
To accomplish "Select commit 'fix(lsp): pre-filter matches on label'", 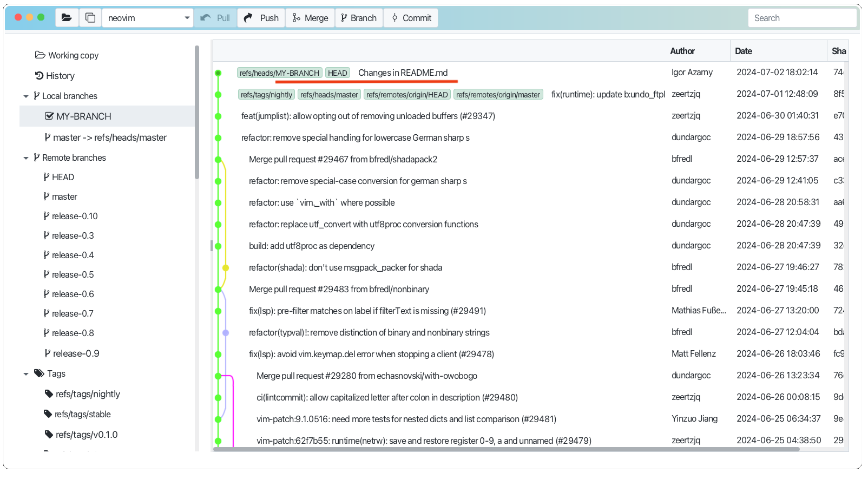I will point(367,311).
